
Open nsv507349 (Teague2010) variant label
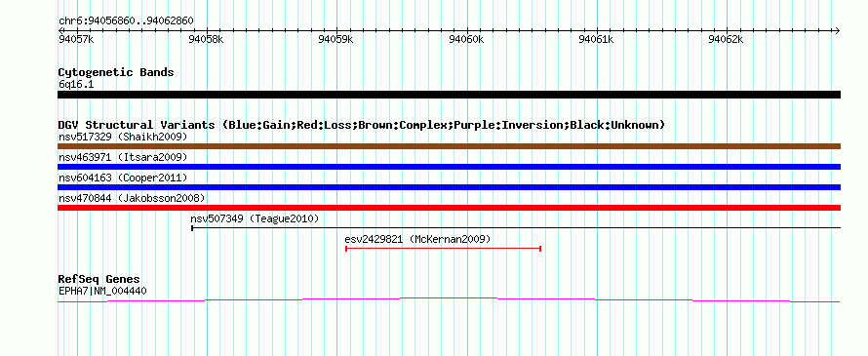click(255, 218)
